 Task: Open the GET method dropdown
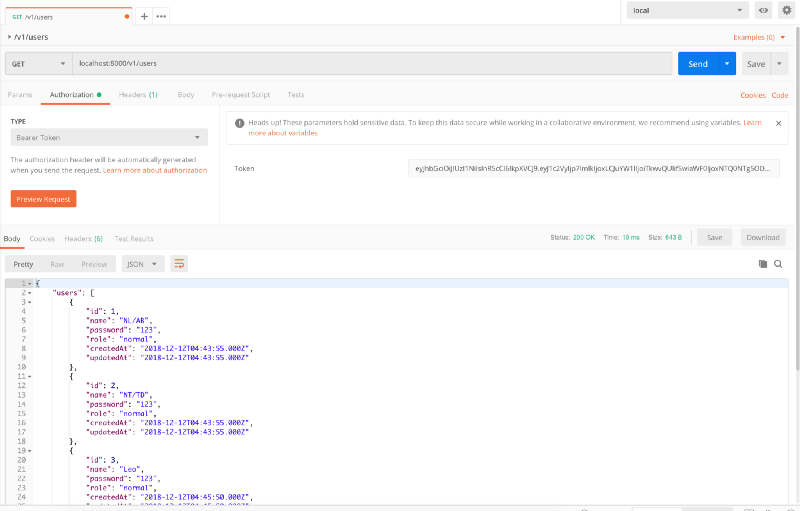pyautogui.click(x=38, y=64)
